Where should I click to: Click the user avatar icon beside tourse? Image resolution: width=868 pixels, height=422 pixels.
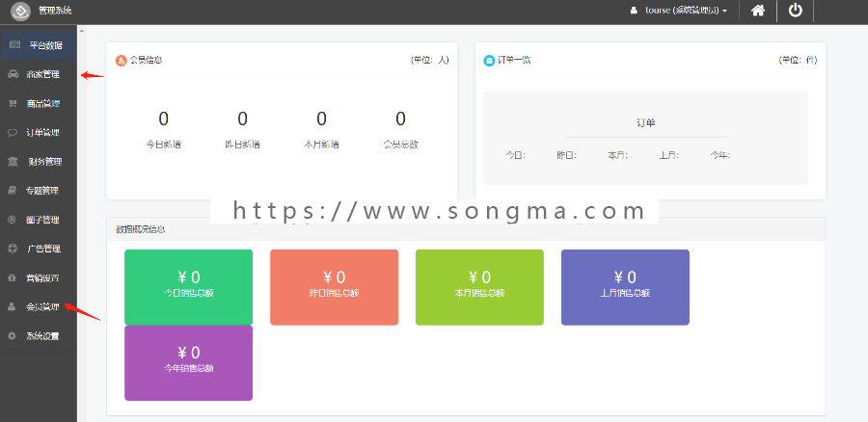[634, 11]
